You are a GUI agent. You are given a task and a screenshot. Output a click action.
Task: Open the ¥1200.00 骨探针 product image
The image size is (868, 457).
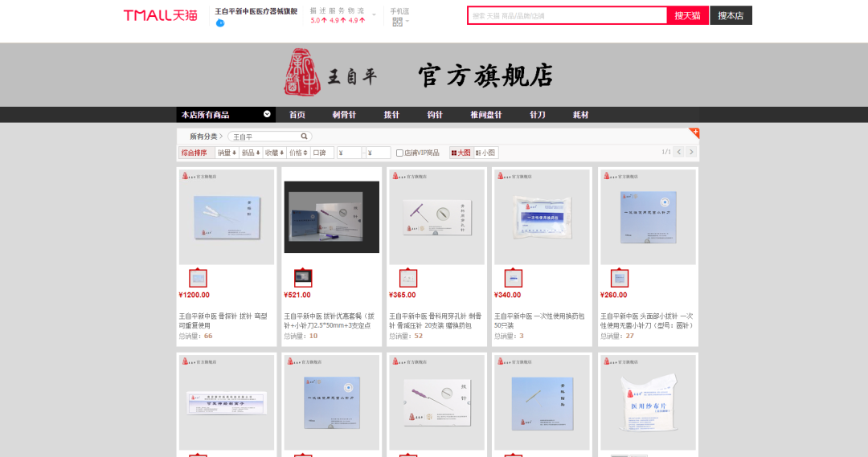point(227,217)
